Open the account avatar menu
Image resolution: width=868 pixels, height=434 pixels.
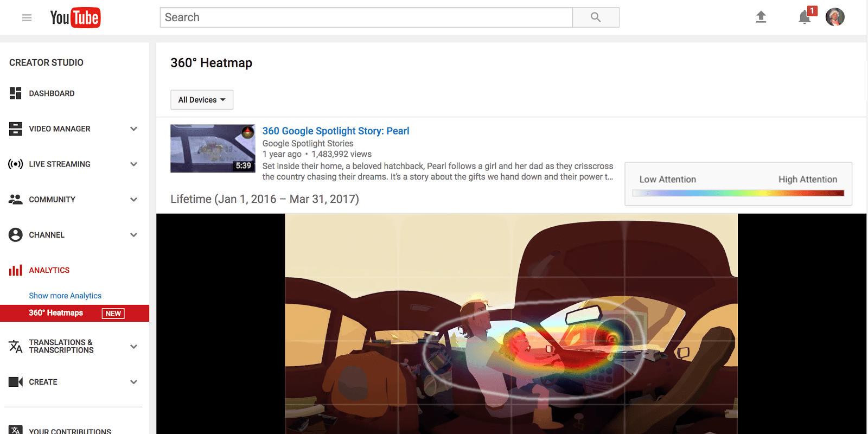(835, 17)
